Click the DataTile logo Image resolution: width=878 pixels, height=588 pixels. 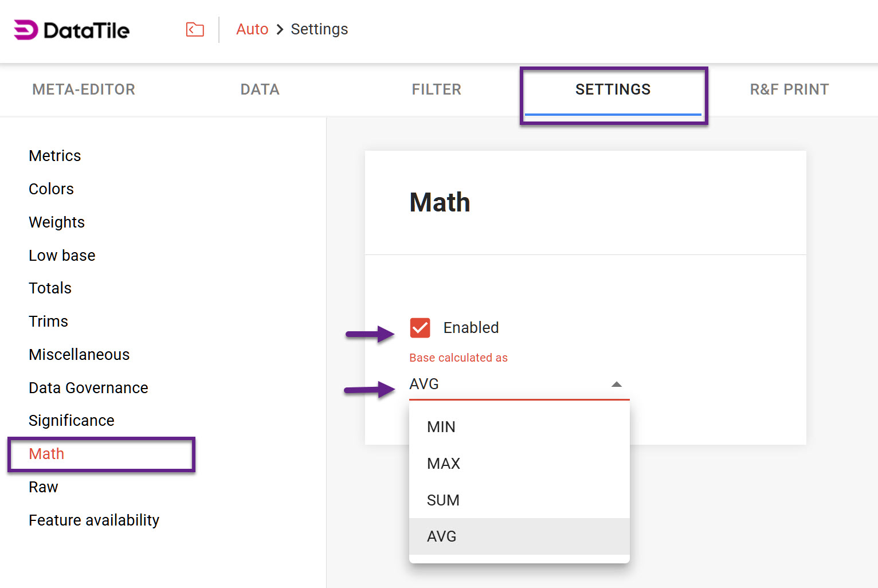coord(70,30)
